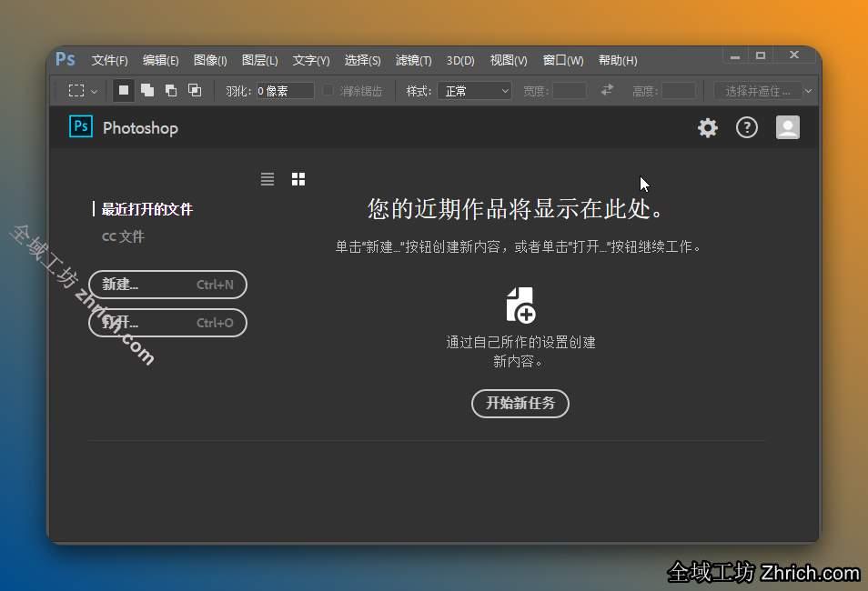868x591 pixels.
Task: Click the 打开... Ctrl+O button
Action: (167, 323)
